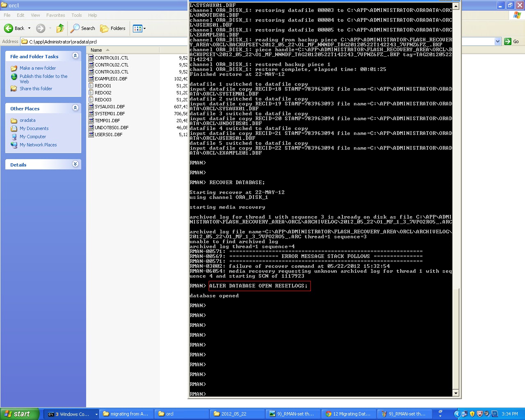Screen dimensions: 525x420
Task: Click the green Back button
Action: pyautogui.click(x=9, y=28)
